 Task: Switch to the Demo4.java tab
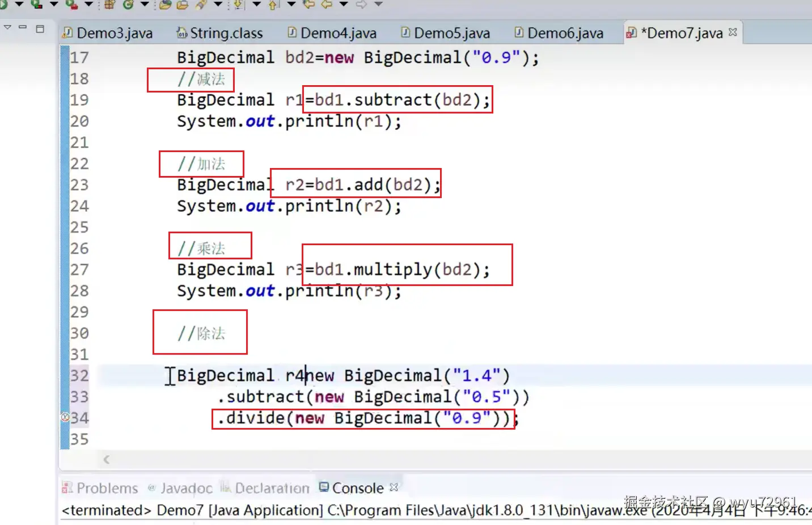(332, 33)
